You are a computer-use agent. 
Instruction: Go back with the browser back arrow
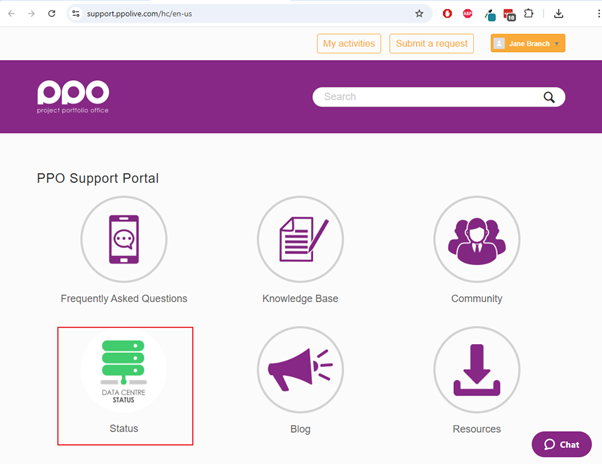12,14
